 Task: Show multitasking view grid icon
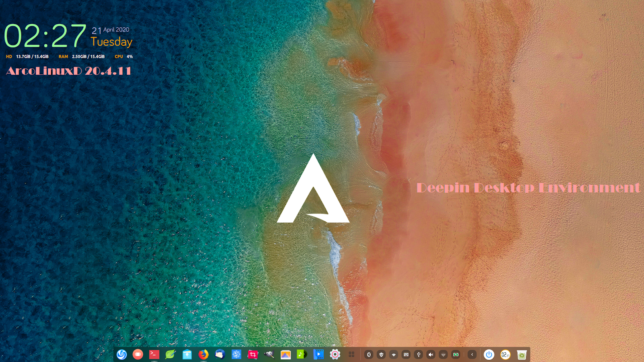pos(351,354)
